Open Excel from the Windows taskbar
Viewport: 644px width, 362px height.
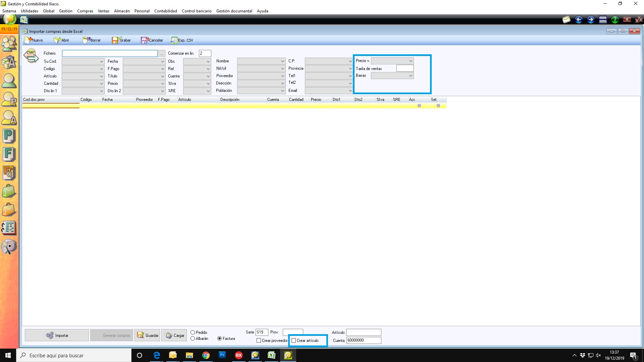(271, 355)
